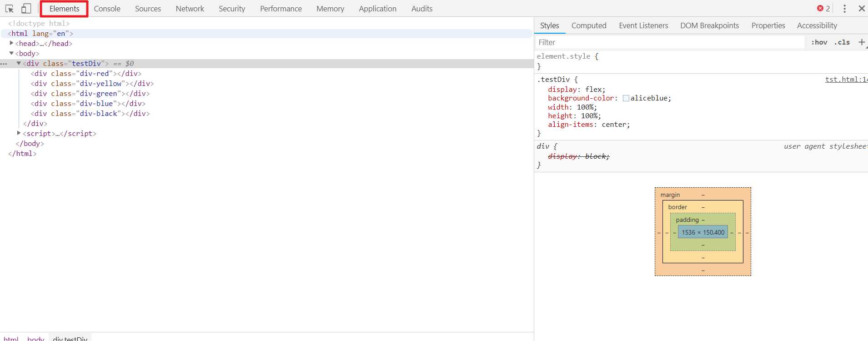
Task: Click the border label in box model
Action: 677,207
